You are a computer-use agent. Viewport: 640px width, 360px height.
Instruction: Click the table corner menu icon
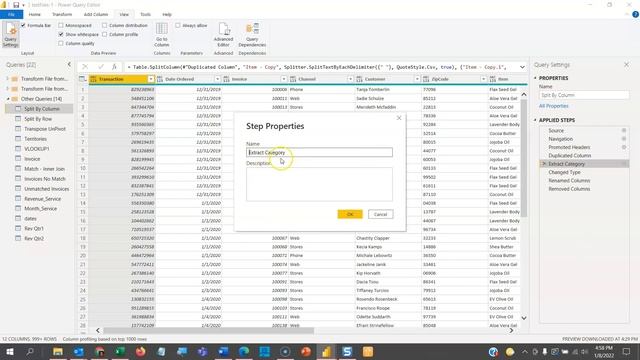tap(82, 79)
